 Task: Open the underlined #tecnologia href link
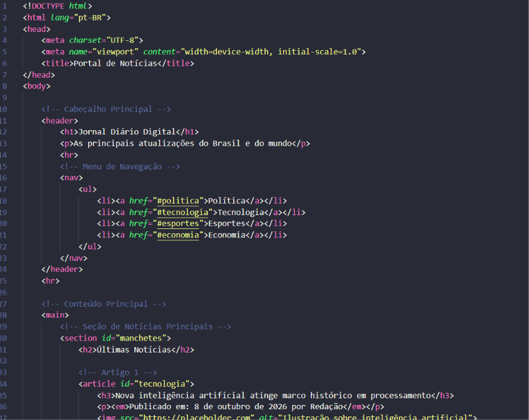[x=183, y=212]
